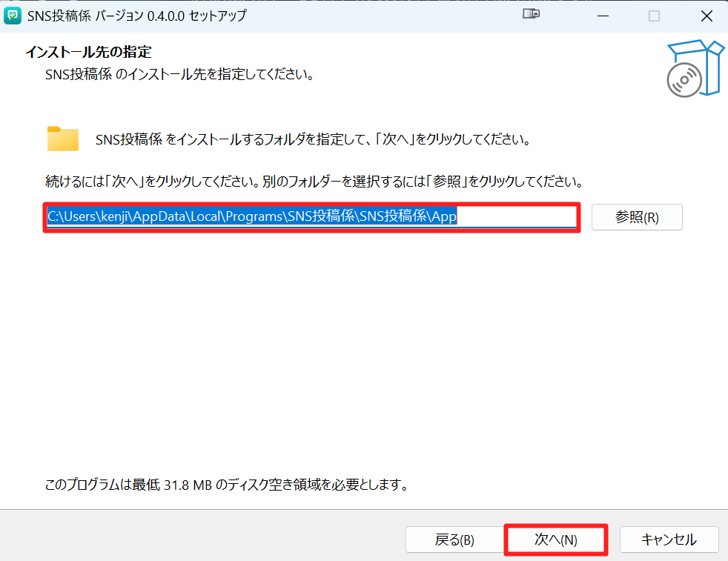
Task: Click the instruction line beginning 続けるには
Action: click(315, 182)
